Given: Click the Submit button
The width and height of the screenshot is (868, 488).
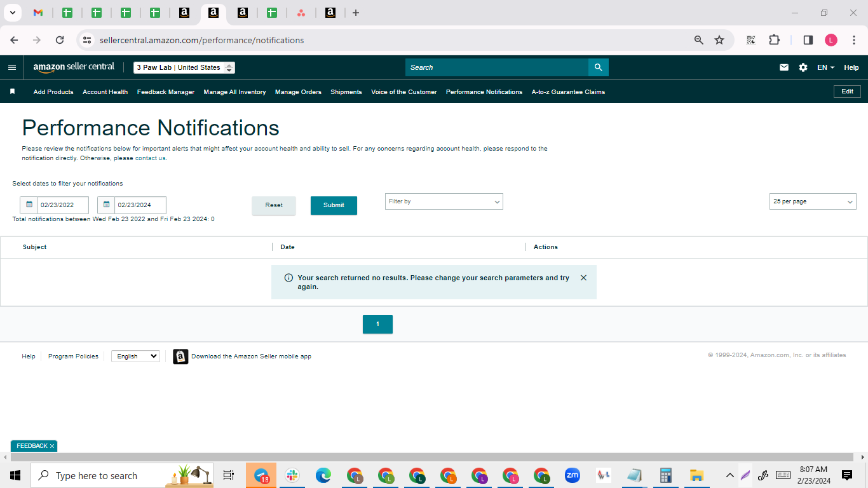Looking at the screenshot, I should (334, 205).
